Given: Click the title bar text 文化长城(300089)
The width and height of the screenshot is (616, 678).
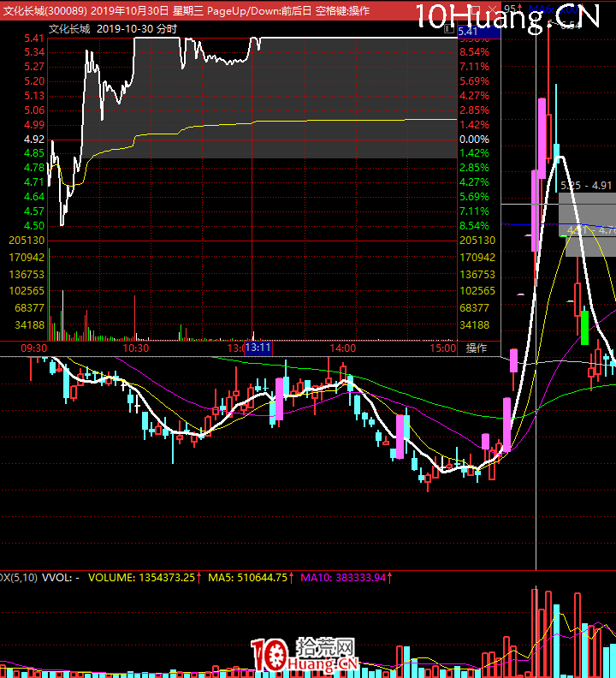Looking at the screenshot, I should [x=45, y=10].
